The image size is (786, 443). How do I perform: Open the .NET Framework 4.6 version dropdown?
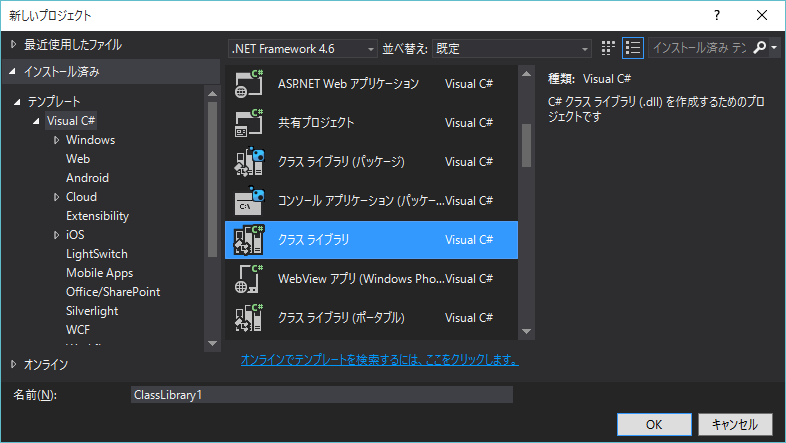coord(302,49)
